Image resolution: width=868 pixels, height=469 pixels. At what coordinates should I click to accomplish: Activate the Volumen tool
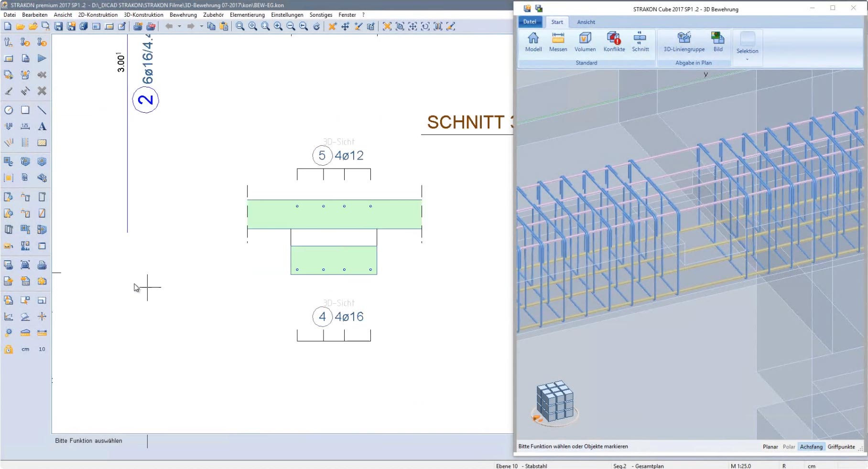tap(585, 42)
